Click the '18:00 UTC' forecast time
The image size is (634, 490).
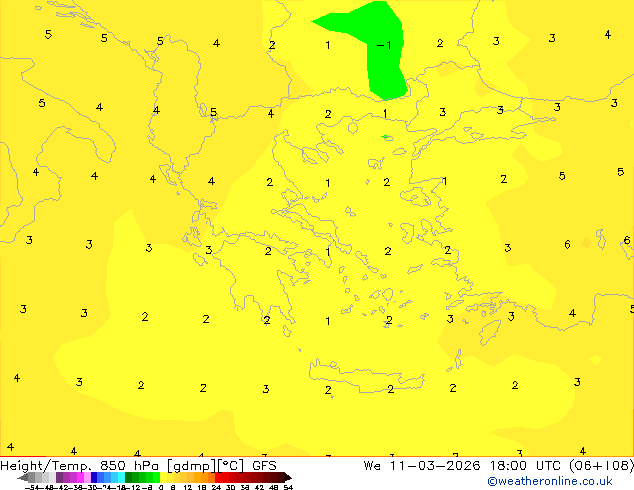tap(525, 466)
